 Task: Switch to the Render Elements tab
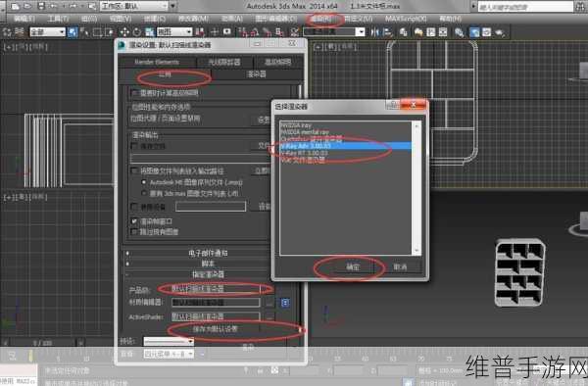click(x=157, y=62)
